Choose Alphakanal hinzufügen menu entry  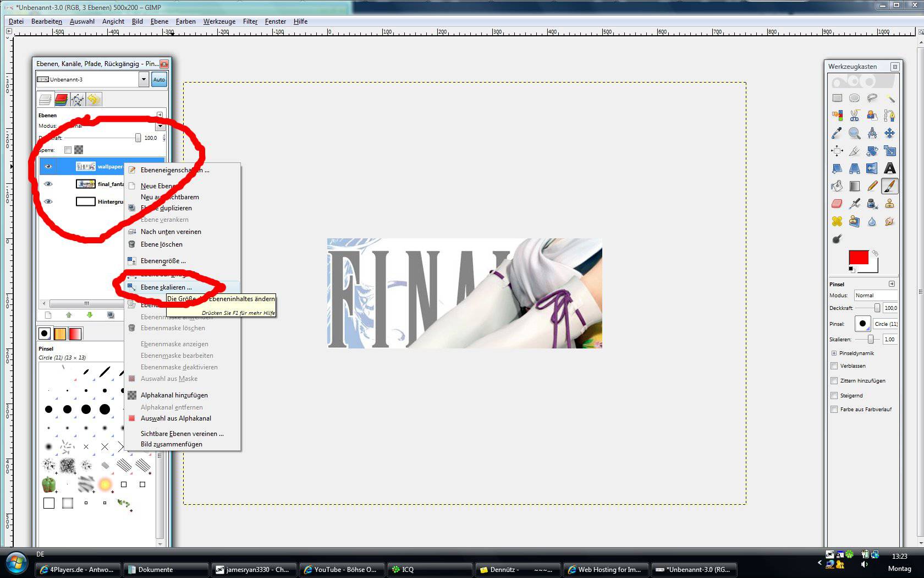coord(183,395)
